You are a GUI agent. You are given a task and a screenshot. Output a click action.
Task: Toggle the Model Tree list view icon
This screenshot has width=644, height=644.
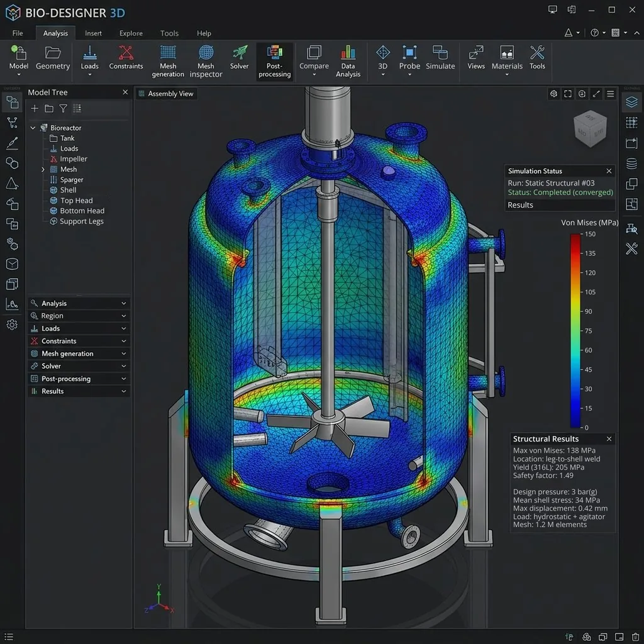click(x=77, y=108)
